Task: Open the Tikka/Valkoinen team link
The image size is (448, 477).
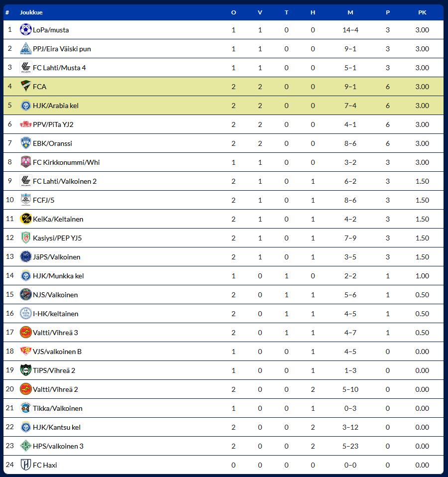Action: tap(57, 408)
